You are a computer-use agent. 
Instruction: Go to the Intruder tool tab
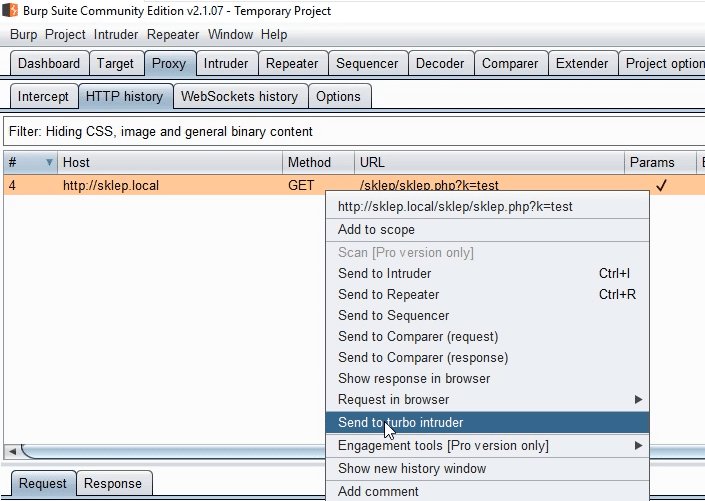(226, 63)
